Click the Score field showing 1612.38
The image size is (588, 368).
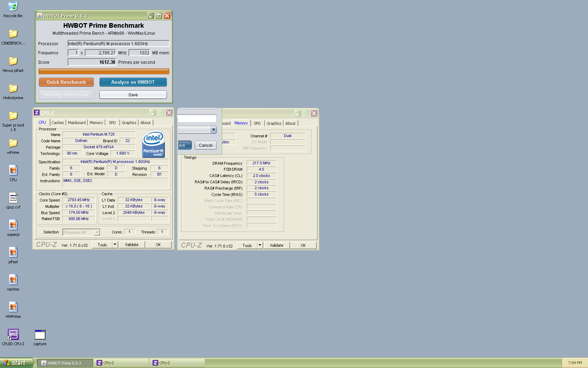click(92, 62)
